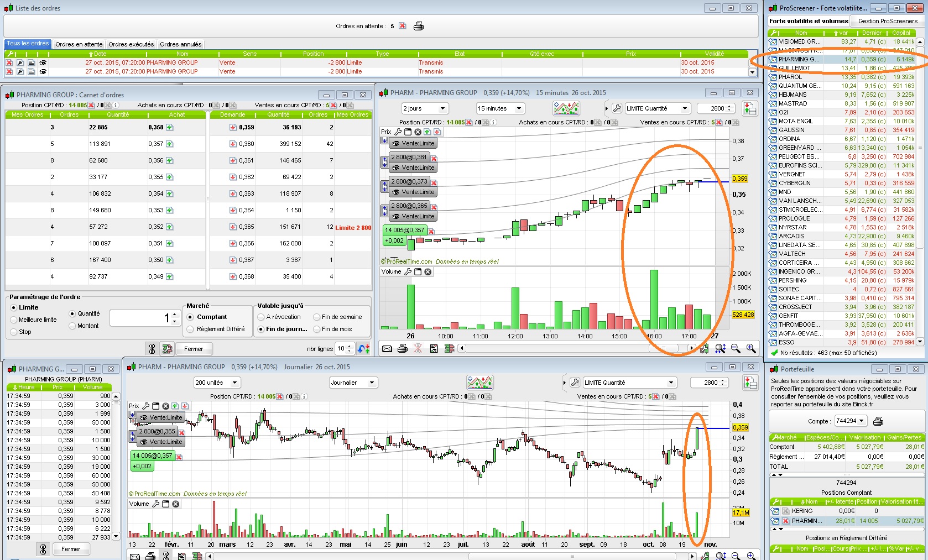Sort ProScreener by the Capital column header
Viewport: 928px width, 560px height.
(901, 33)
